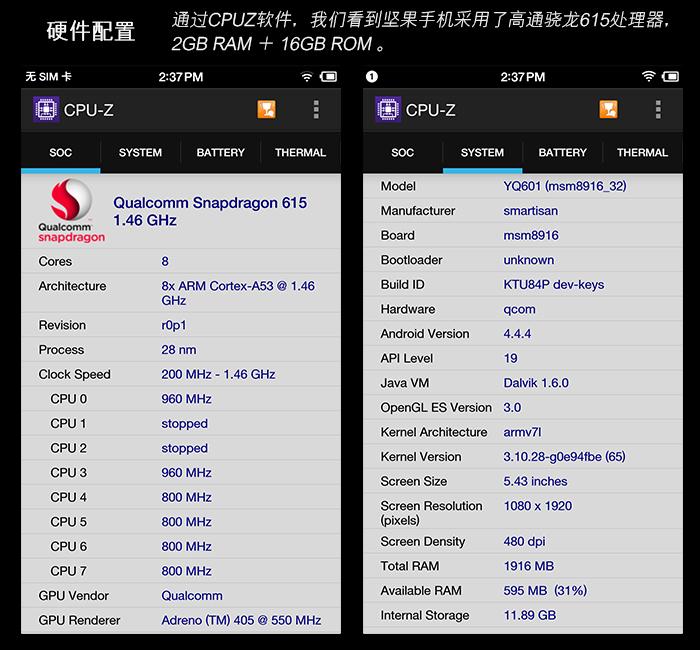Click the CPU 6 row '800 MHz'
Image resolution: width=700 pixels, height=650 pixels.
pyautogui.click(x=181, y=546)
